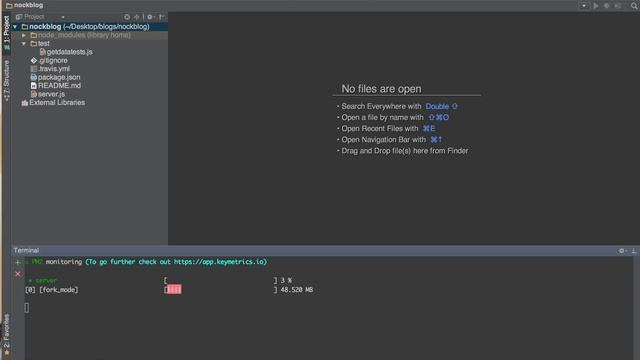Select getdatatests.js file
Screen dimensions: 640x360
click(66, 52)
